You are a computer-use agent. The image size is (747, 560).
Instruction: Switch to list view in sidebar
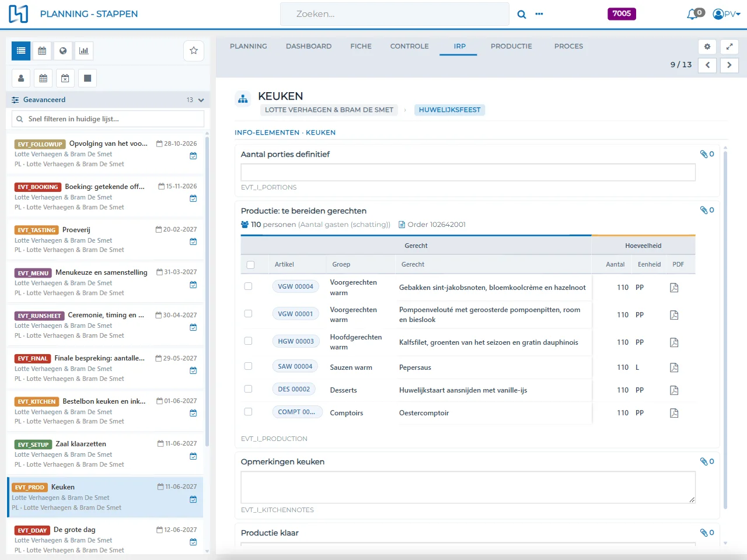click(x=21, y=51)
